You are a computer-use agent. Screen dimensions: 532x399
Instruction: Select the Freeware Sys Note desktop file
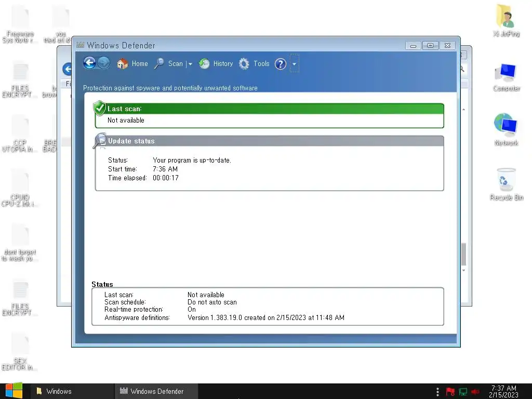point(20,24)
